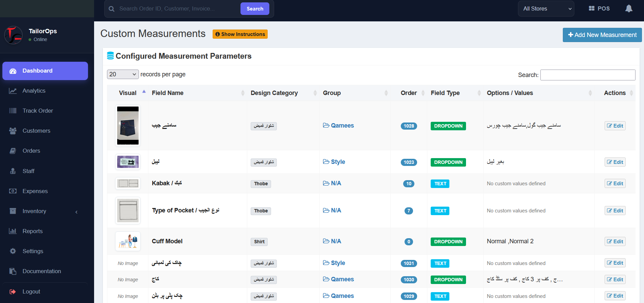
Task: Open the All Stores dropdown
Action: [546, 8]
